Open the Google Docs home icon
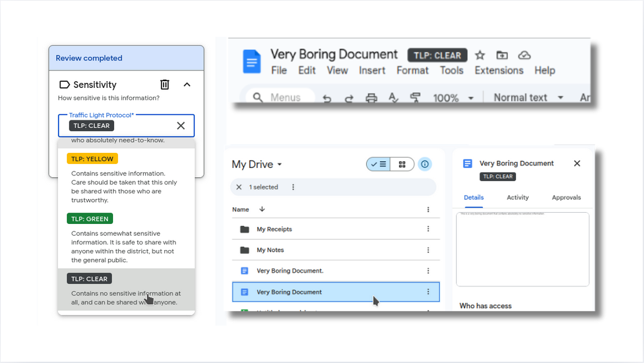644x363 pixels. [251, 62]
